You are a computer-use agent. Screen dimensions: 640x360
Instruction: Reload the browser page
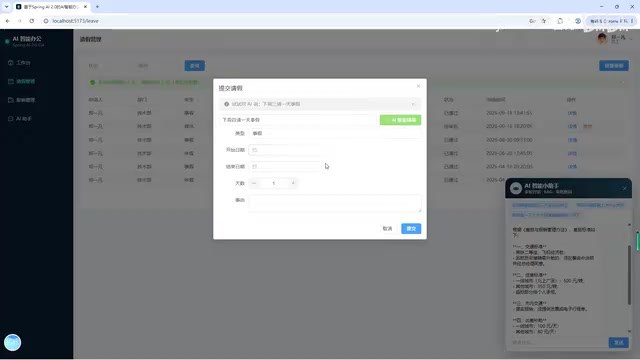point(31,21)
